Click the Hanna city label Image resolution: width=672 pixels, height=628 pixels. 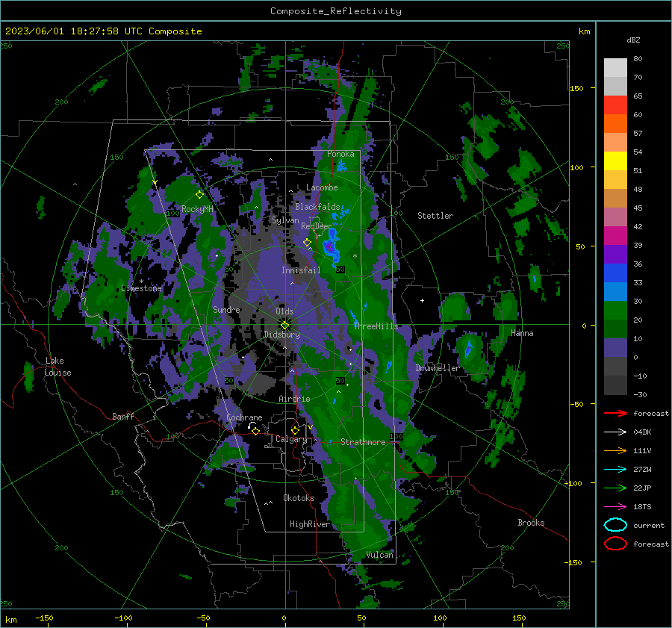522,333
